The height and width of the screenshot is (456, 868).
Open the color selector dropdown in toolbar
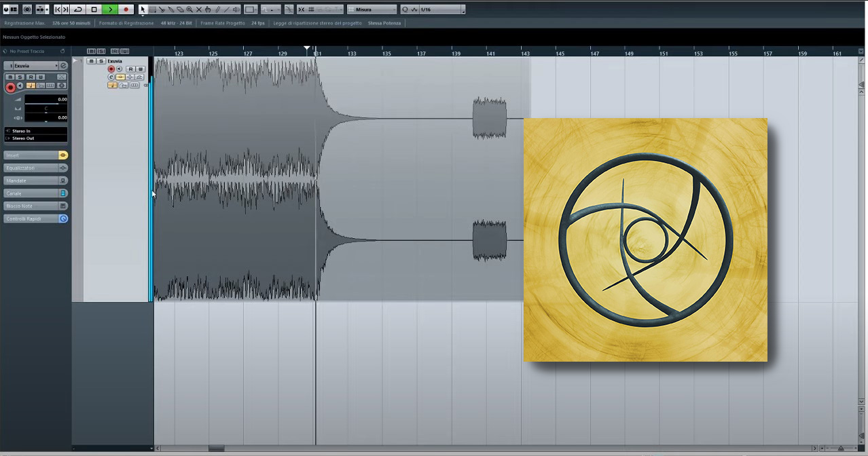click(x=251, y=9)
